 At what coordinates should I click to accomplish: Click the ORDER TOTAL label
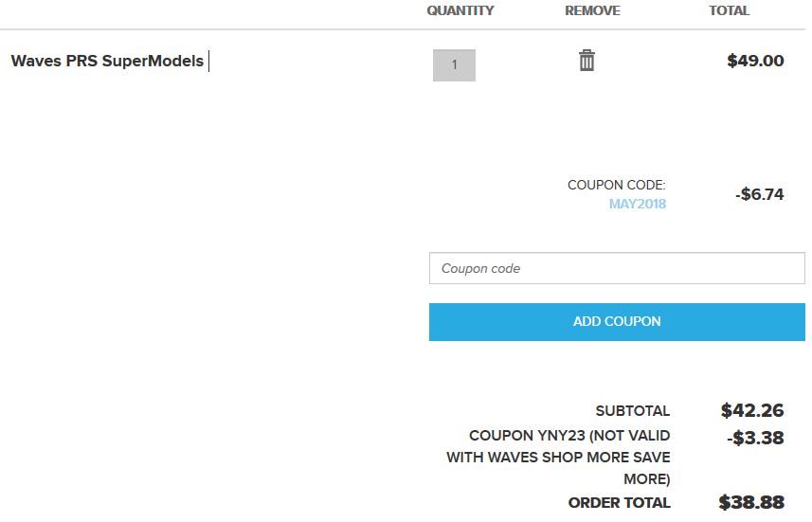[x=619, y=503]
